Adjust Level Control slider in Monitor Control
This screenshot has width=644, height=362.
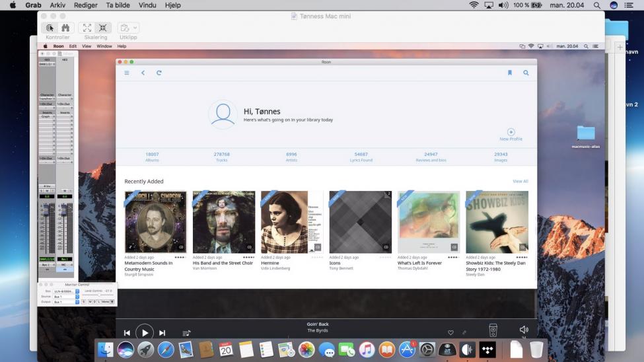tap(98, 295)
